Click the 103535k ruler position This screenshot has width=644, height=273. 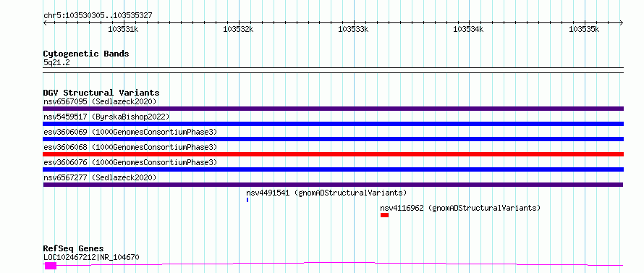(584, 29)
